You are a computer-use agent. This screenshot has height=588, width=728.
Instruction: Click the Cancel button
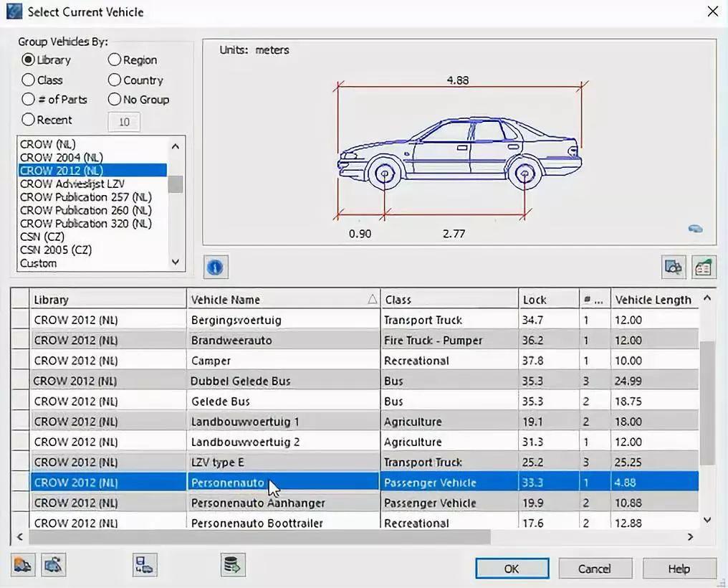click(x=594, y=569)
